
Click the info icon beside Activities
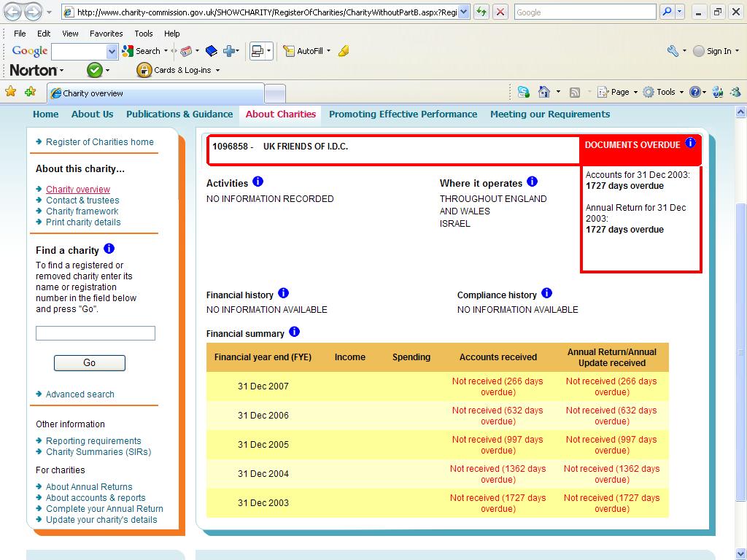(258, 182)
